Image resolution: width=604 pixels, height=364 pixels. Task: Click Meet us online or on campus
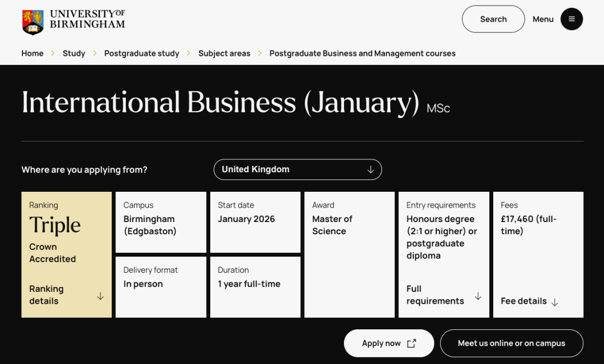[x=512, y=343]
